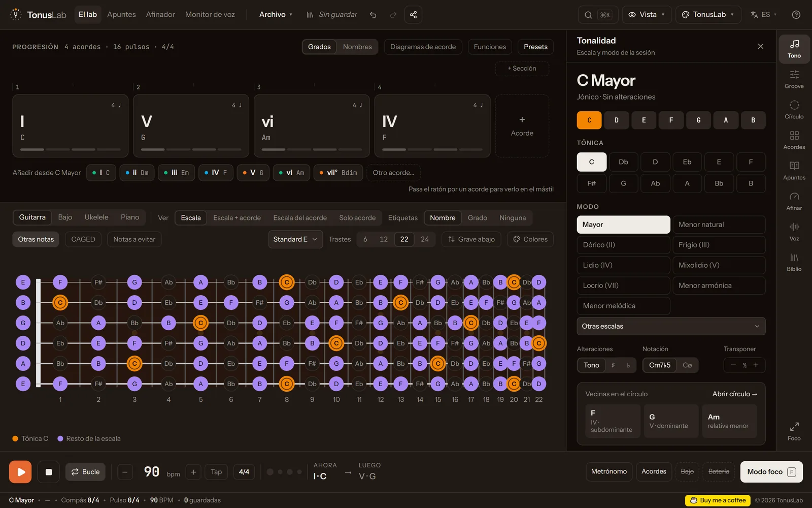Open the Biblio library sidebar icon

(x=794, y=262)
